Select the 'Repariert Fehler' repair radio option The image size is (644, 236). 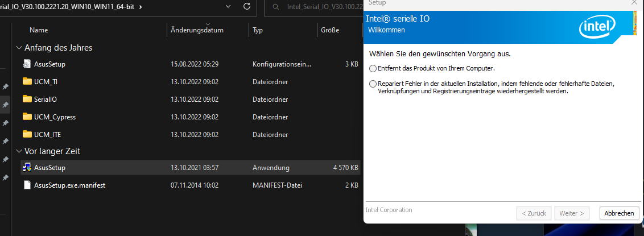(x=373, y=84)
